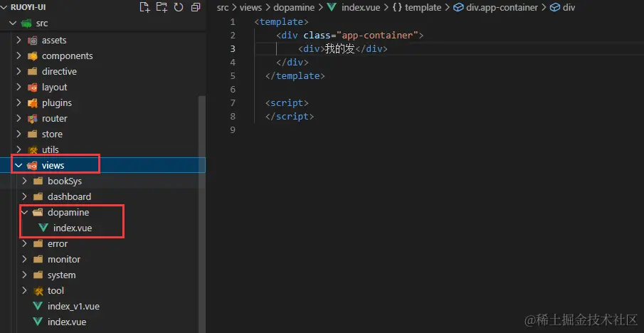Click the assets folder icon
This screenshot has width=644, height=333.
(x=33, y=41)
